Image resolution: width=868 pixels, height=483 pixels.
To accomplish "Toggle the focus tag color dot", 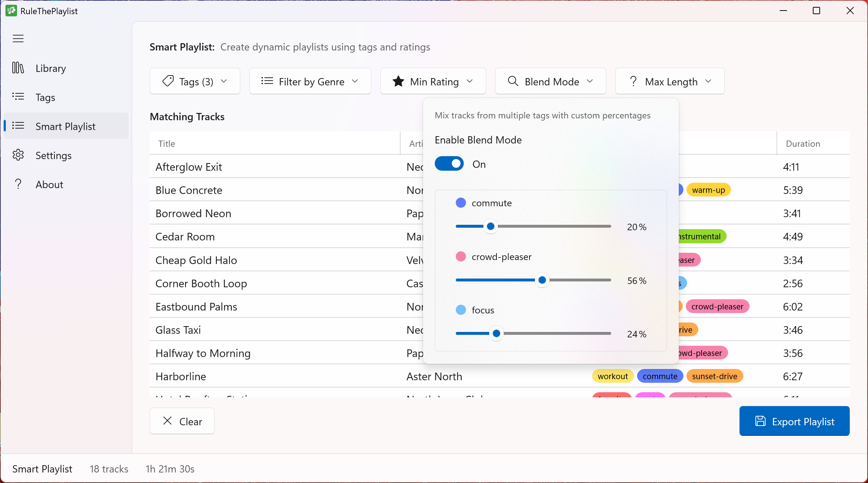I will (461, 310).
